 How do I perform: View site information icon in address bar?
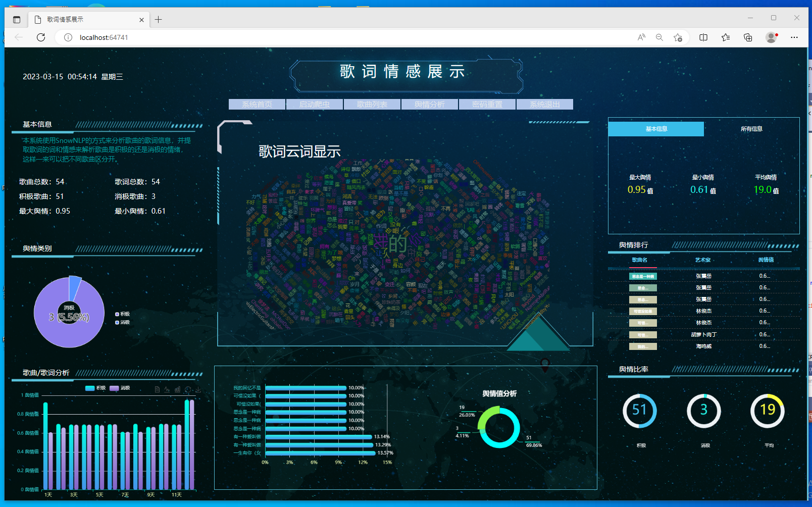point(68,37)
